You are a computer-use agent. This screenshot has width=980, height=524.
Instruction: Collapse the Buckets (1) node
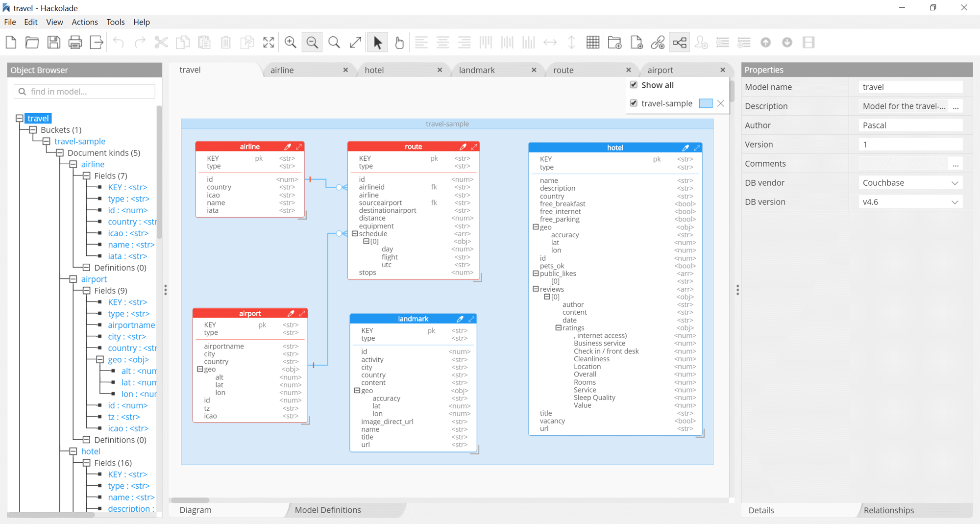(33, 130)
